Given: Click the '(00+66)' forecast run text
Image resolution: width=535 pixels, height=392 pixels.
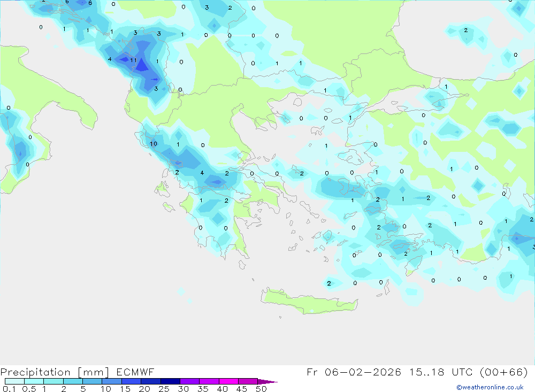Looking at the screenshot, I should click(x=503, y=372).
